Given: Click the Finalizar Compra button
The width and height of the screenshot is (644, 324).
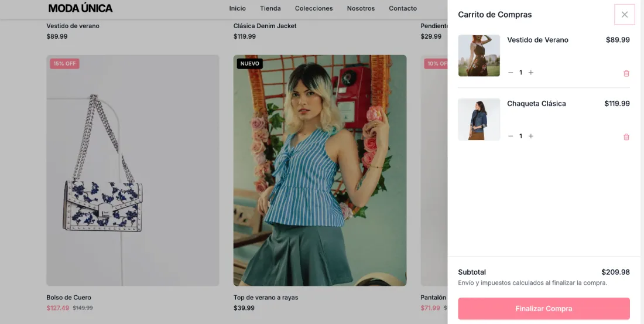Looking at the screenshot, I should pos(544,309).
